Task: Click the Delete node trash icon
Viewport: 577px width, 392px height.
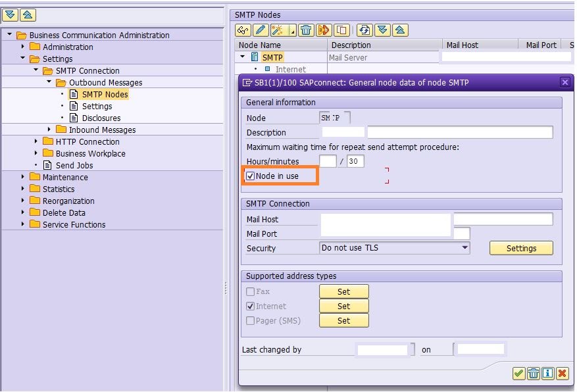Action: (x=306, y=30)
